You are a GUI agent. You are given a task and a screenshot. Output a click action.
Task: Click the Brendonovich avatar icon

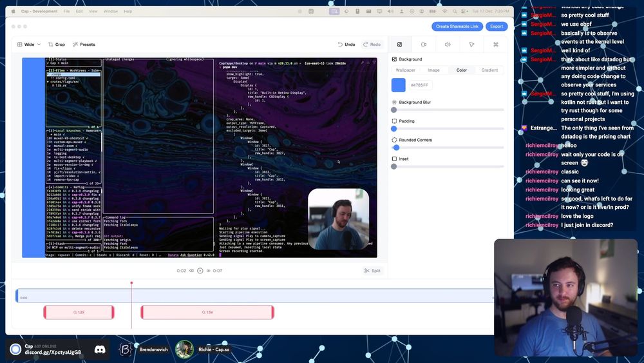pyautogui.click(x=126, y=349)
